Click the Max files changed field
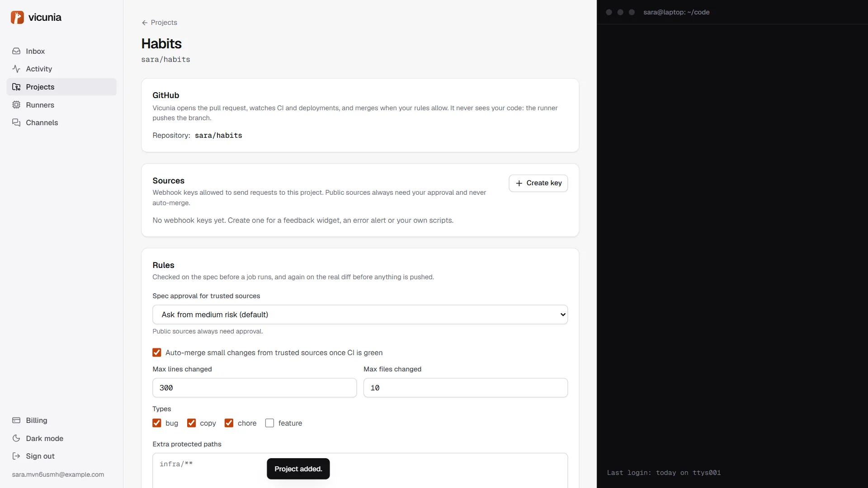 click(465, 388)
